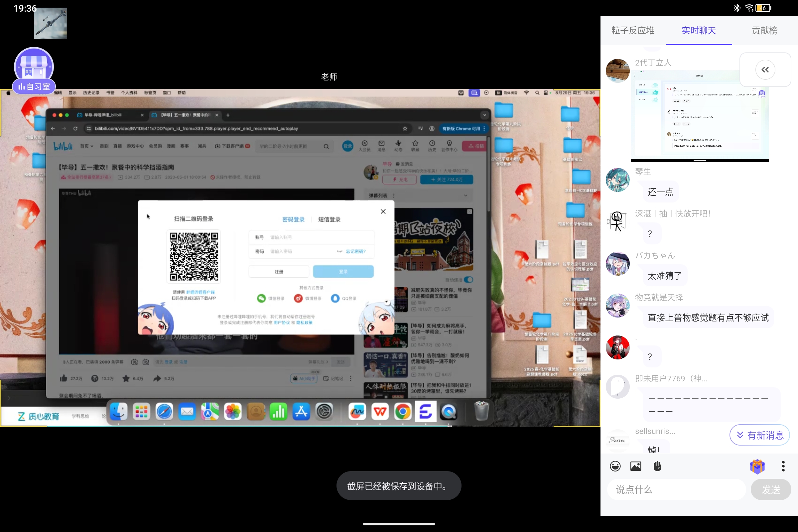
Task: Open the 动态 icon in bilibili header
Action: [398, 146]
